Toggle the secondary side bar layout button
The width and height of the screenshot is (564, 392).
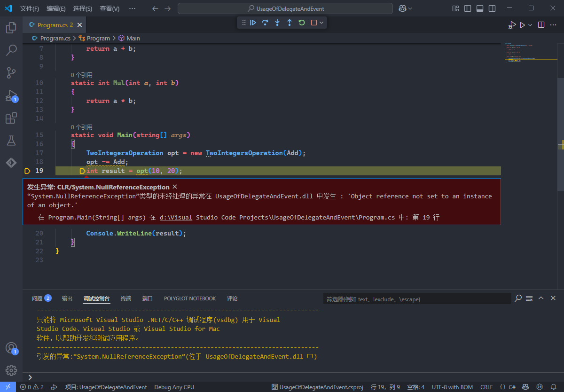pos(492,8)
